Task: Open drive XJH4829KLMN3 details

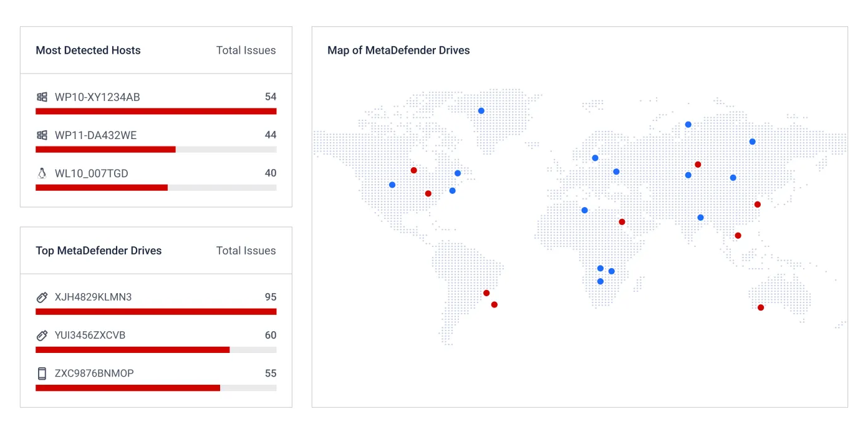Action: coord(93,297)
